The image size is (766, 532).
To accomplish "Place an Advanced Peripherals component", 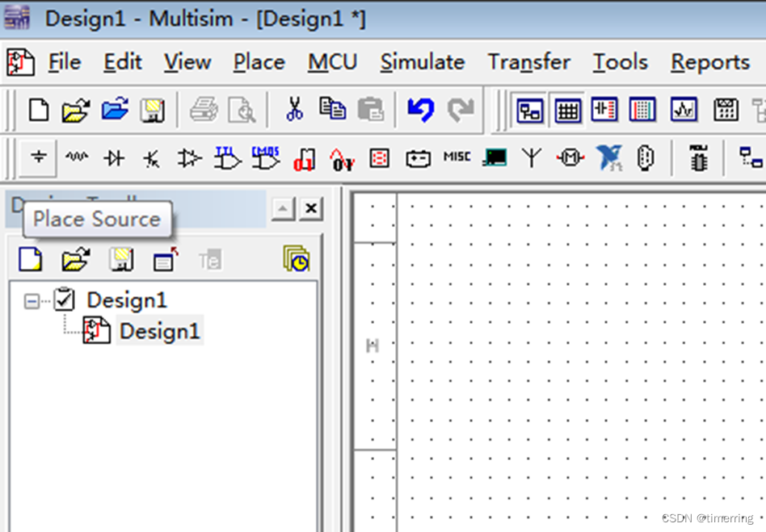I will (x=495, y=157).
